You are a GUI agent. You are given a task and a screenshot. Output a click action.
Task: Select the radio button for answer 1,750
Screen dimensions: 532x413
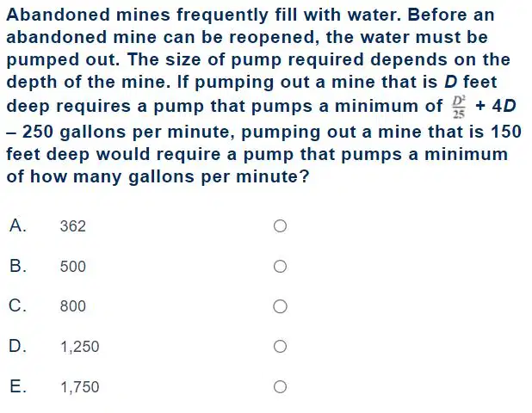tap(280, 386)
